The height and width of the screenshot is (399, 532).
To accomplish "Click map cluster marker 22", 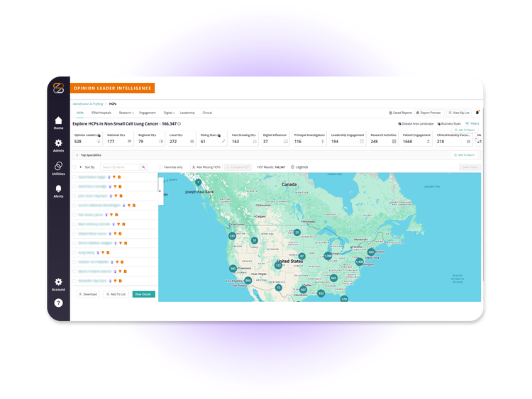I will pyautogui.click(x=297, y=232).
